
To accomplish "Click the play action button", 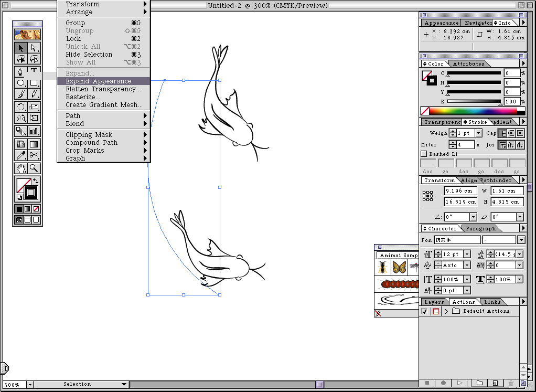I will point(460,383).
